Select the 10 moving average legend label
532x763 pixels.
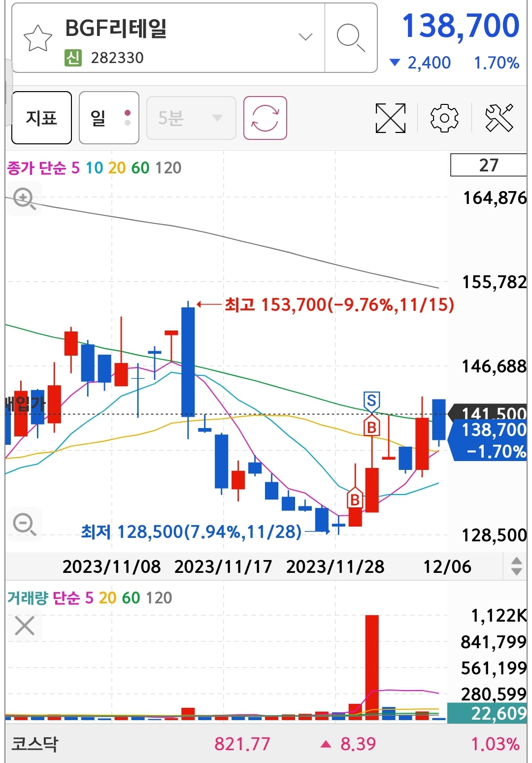94,168
